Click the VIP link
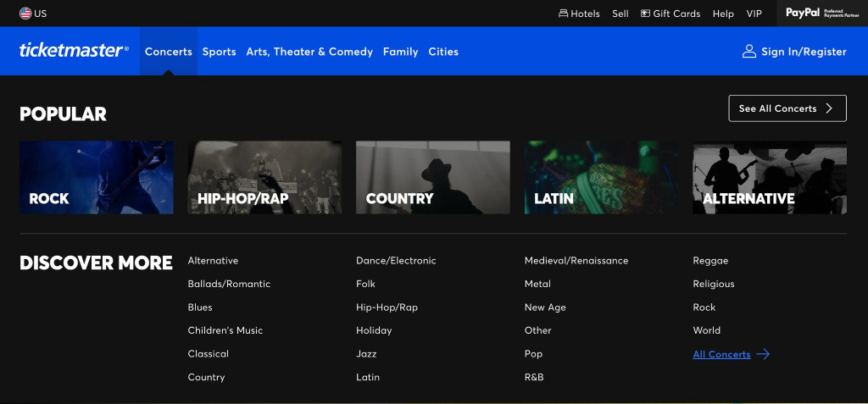Image resolution: width=868 pixels, height=404 pixels. point(754,14)
